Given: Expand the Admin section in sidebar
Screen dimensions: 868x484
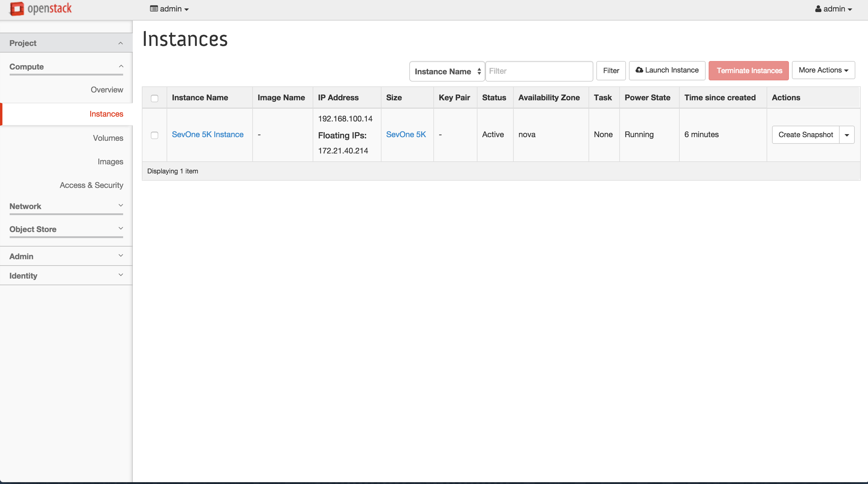Looking at the screenshot, I should click(65, 256).
